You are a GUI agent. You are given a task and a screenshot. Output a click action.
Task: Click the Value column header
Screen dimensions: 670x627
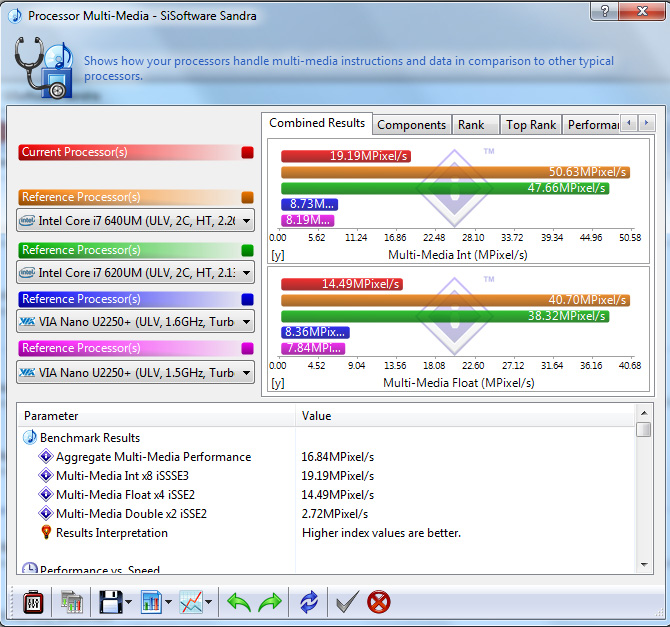coord(465,416)
